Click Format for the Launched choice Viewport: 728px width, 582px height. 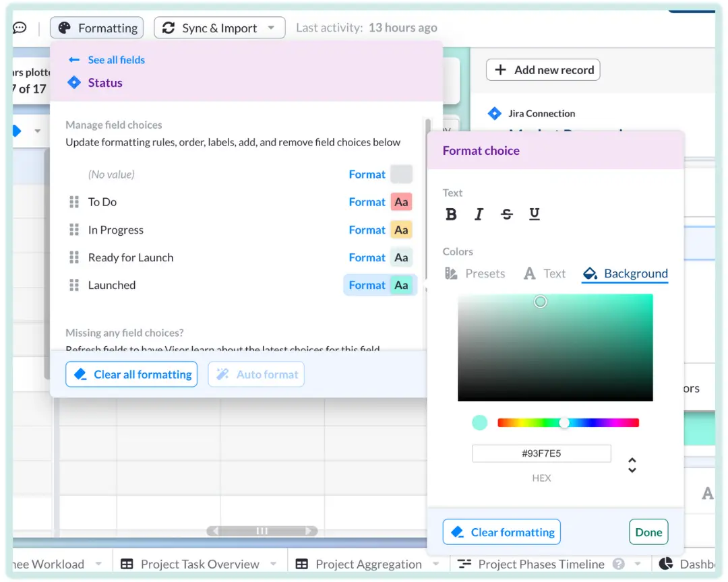point(367,285)
